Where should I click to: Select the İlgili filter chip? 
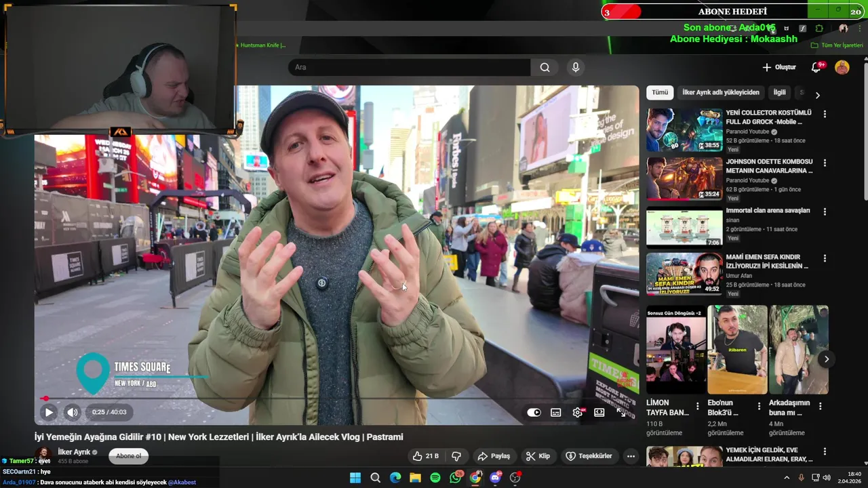pos(780,93)
